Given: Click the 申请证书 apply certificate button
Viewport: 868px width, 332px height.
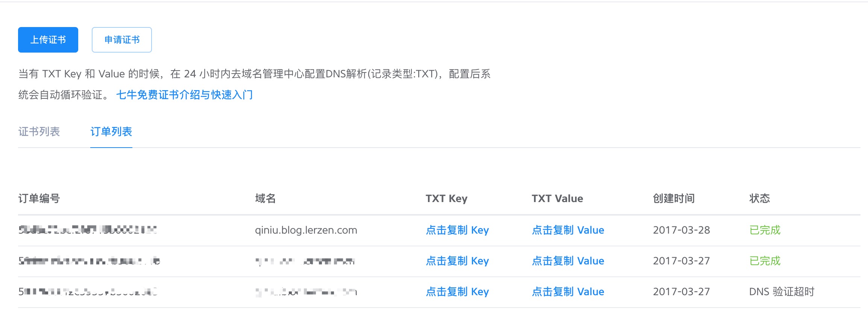Looking at the screenshot, I should coord(122,40).
